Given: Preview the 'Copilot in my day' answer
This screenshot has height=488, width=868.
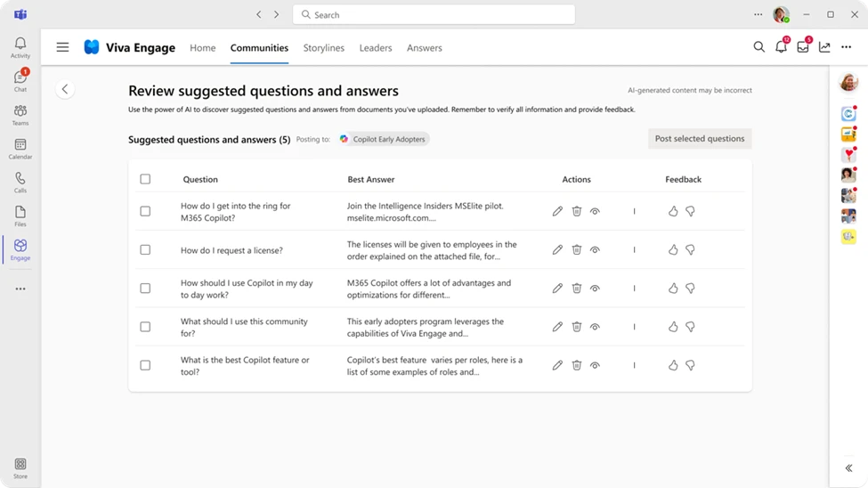Looking at the screenshot, I should [x=595, y=288].
